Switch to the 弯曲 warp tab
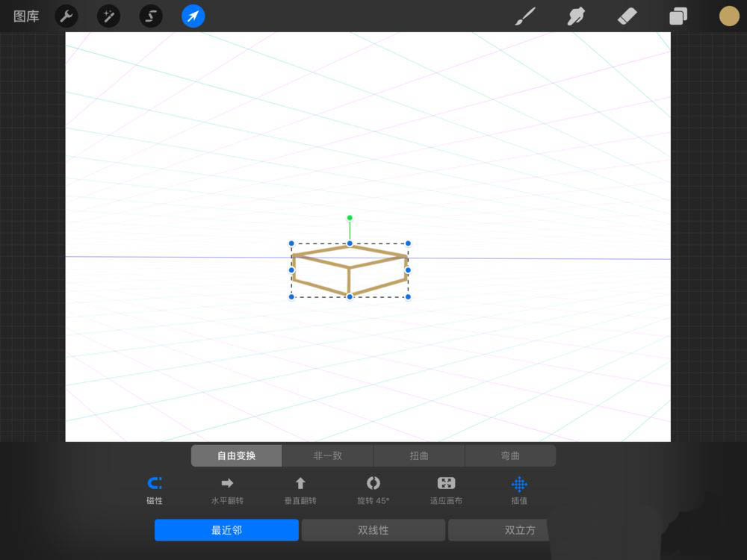Viewport: 747px width, 560px height. tap(511, 455)
